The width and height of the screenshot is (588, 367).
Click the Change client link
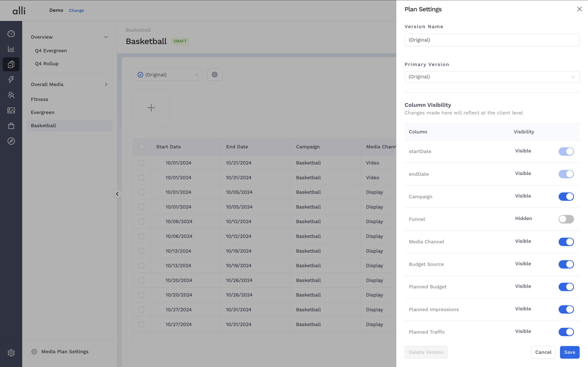click(76, 10)
